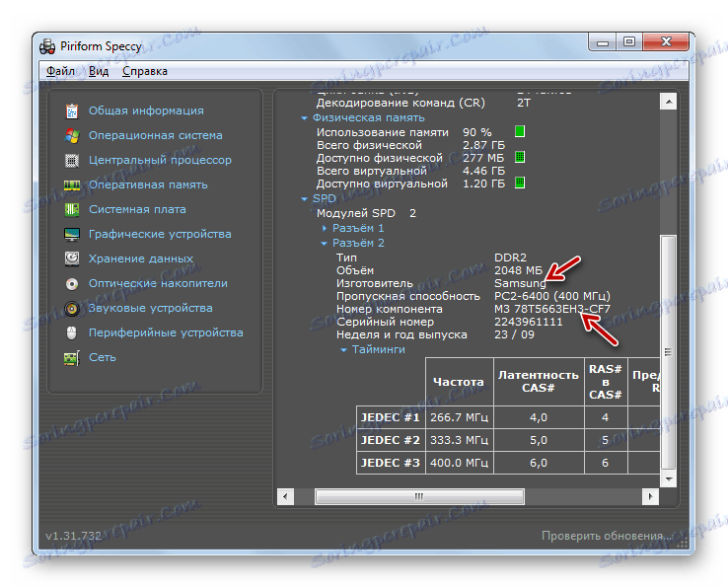Click the horizontal scrollbar right arrow

point(650,496)
